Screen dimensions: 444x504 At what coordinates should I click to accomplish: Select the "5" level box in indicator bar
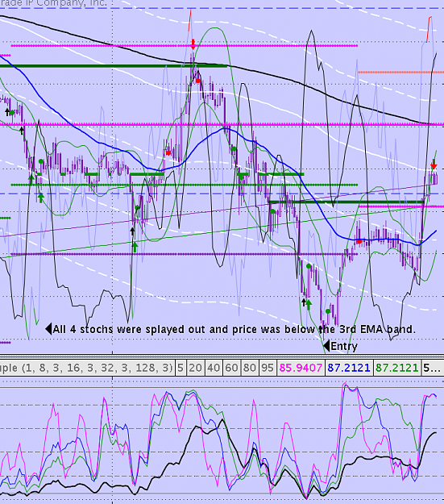(181, 368)
